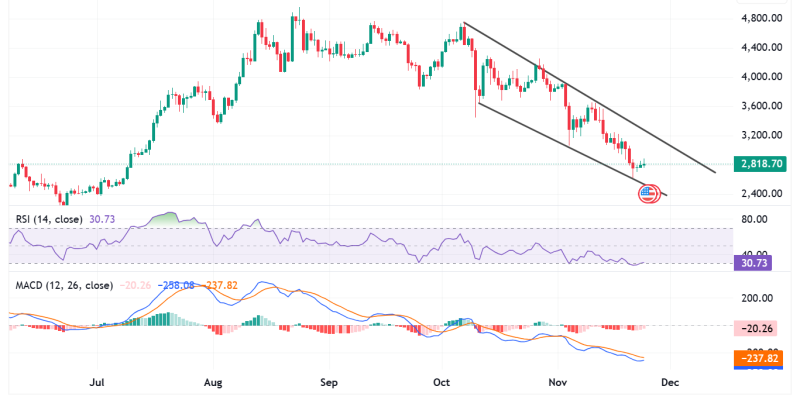Click the 2,400.00 price scale label
This screenshot has height=400, width=800.
coord(758,193)
